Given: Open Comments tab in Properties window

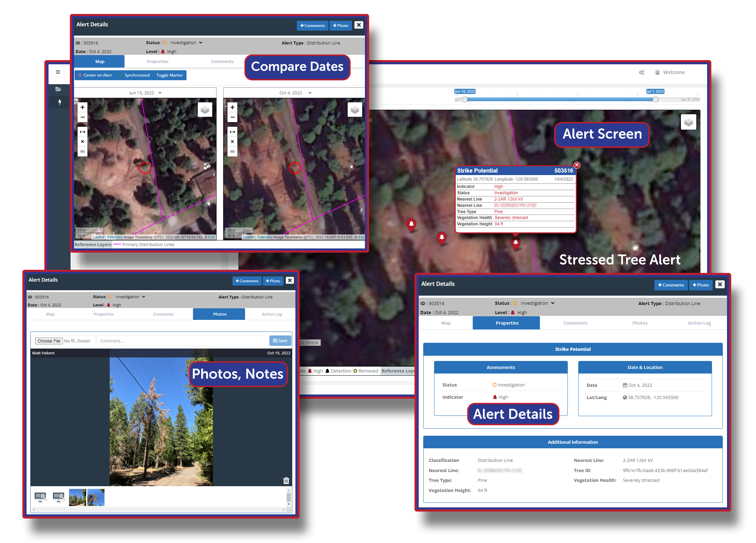Looking at the screenshot, I should [575, 323].
